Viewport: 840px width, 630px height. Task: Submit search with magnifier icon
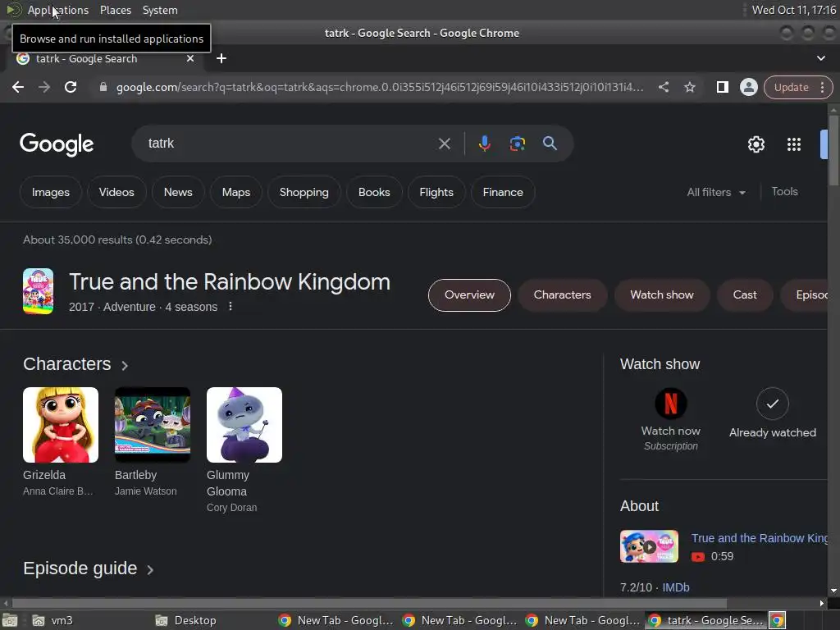click(x=550, y=143)
